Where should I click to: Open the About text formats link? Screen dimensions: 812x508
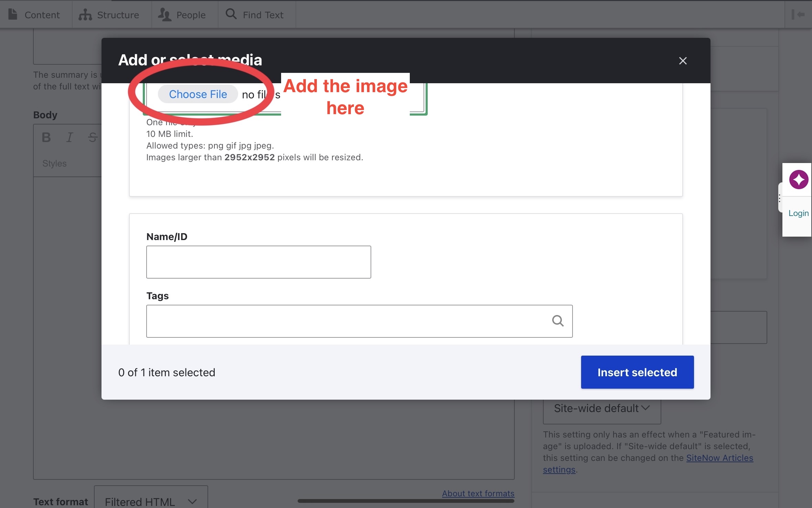coord(478,493)
